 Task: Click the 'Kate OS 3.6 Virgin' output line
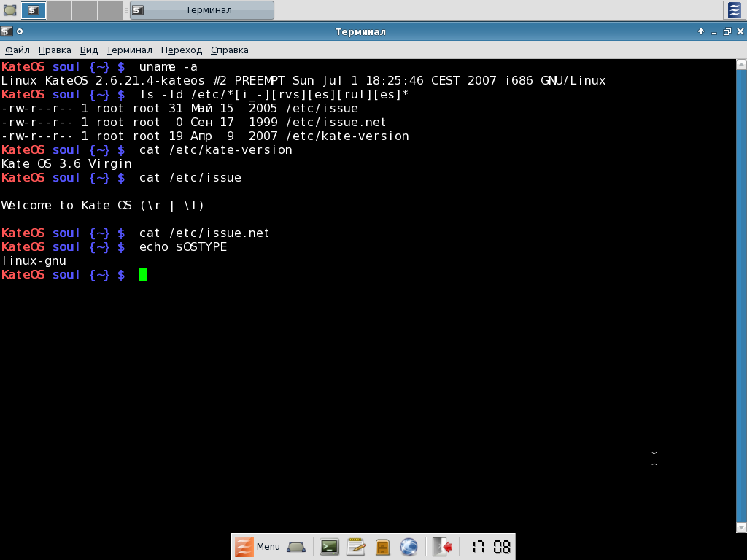(x=66, y=164)
